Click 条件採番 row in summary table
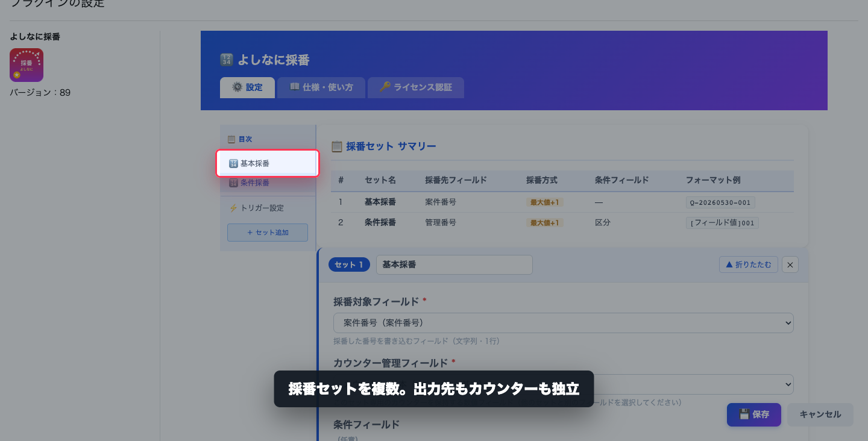Image resolution: width=868 pixels, height=441 pixels. pos(562,222)
